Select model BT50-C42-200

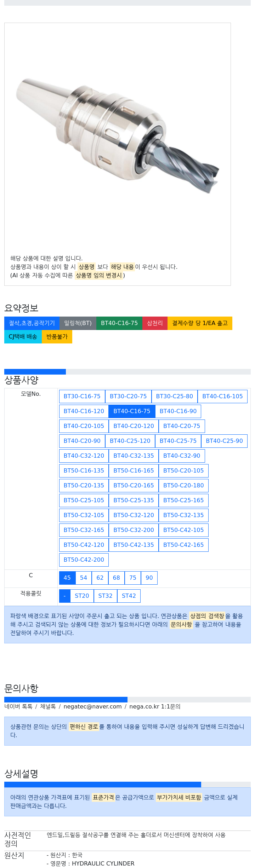[84, 560]
